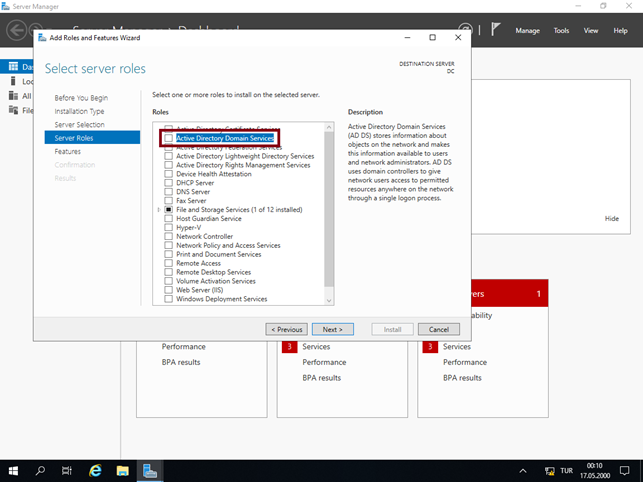Open the taskbar search magnifier
The image size is (643, 482).
pyautogui.click(x=40, y=471)
